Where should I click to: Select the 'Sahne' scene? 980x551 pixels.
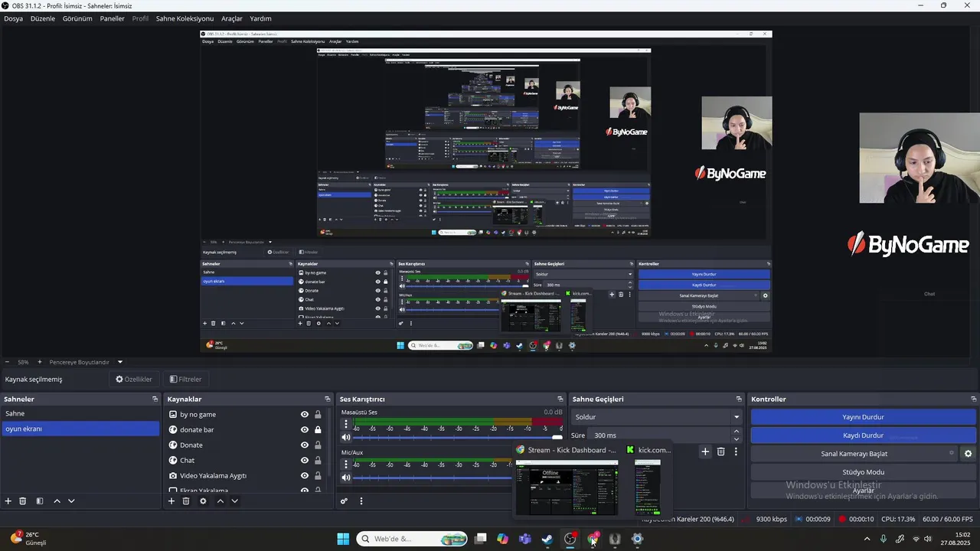click(80, 414)
